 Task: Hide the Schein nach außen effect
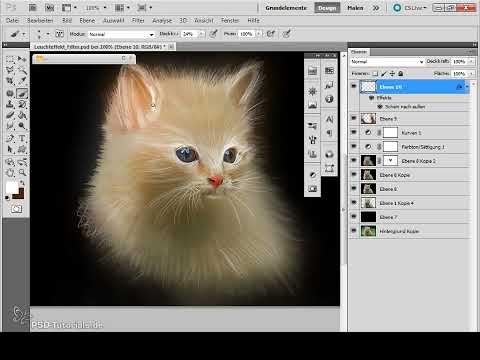[379, 107]
